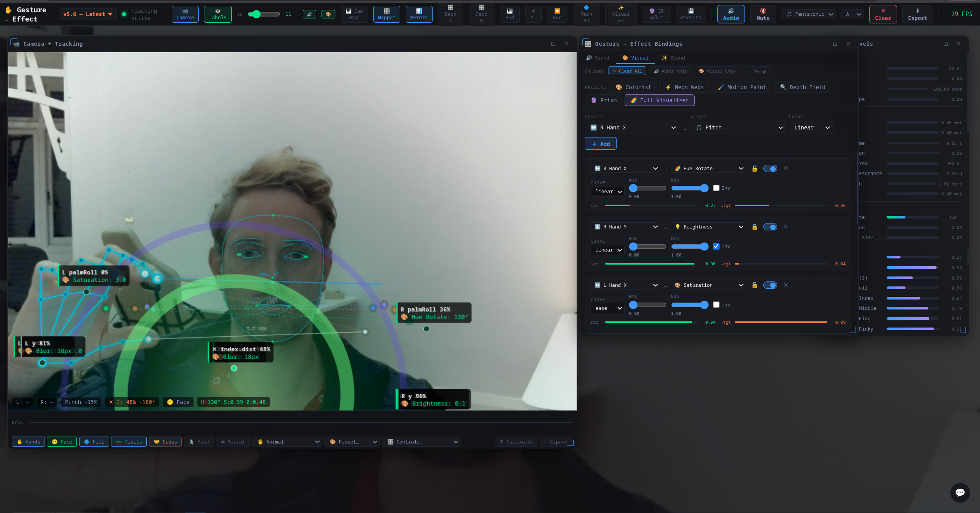Select the Prism preset
This screenshot has height=513, width=980.
click(604, 100)
